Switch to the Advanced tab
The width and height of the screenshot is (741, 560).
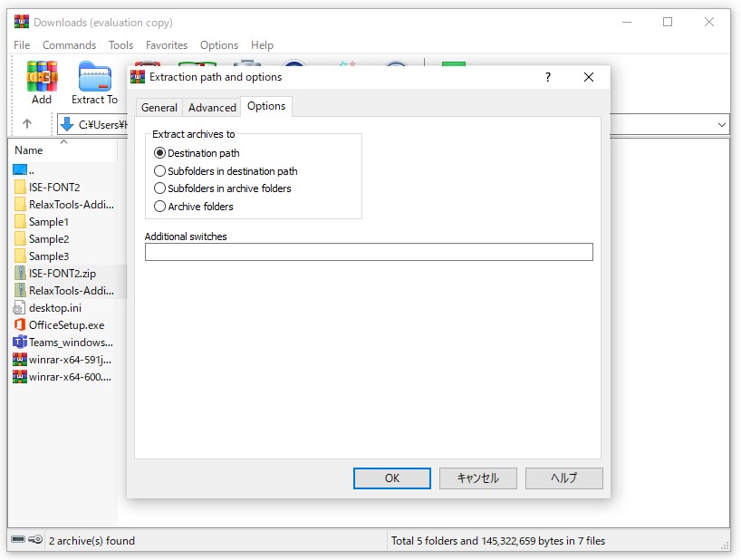point(212,107)
